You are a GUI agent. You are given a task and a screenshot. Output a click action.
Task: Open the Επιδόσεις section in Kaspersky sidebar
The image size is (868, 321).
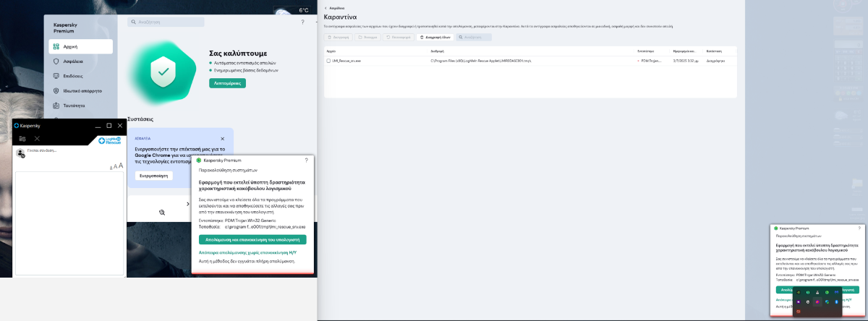tap(81, 76)
